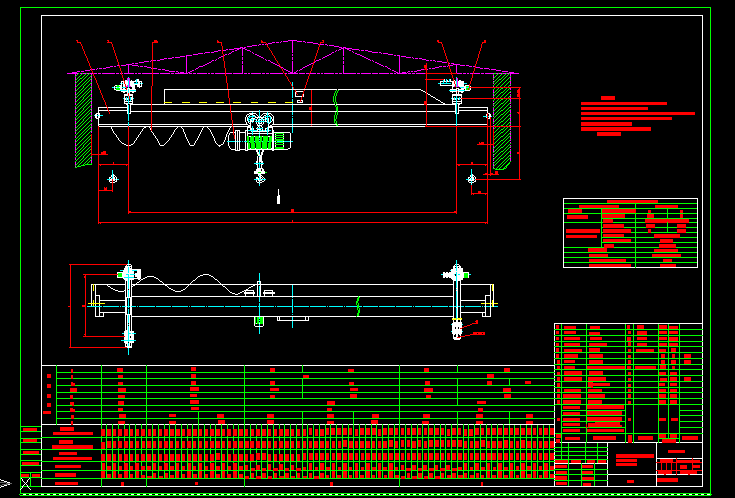735x498 pixels.
Task: Select the apex of the magenta roof truss
Action: 292,41
